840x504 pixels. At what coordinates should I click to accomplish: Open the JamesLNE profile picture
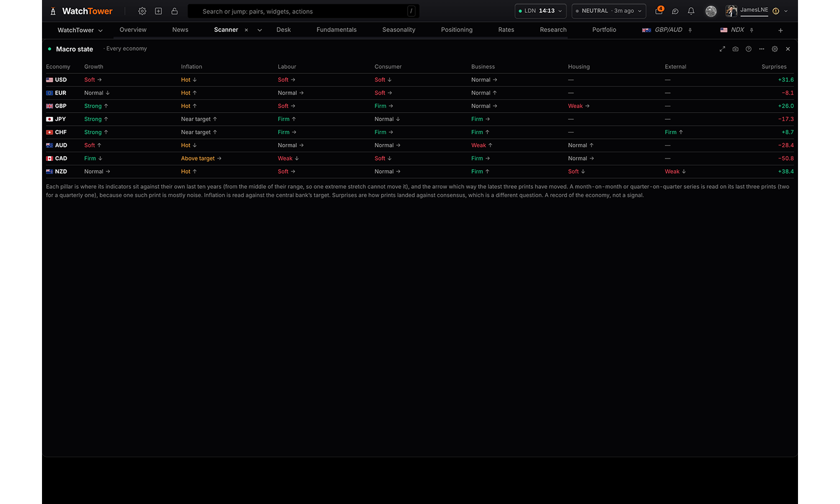coord(731,11)
